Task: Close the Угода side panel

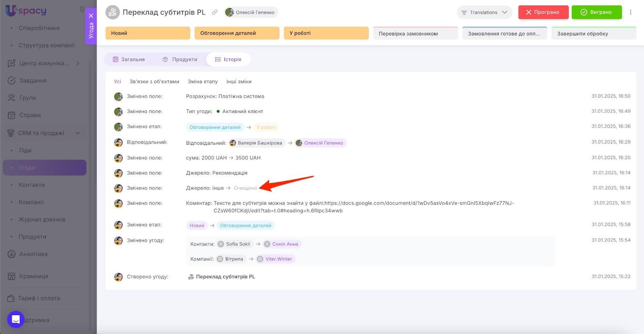Action: pyautogui.click(x=91, y=16)
